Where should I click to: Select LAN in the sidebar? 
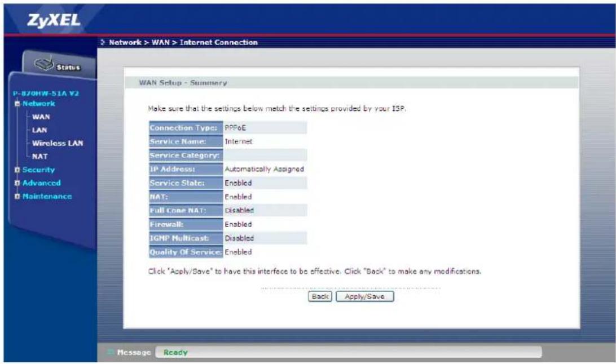coord(39,130)
